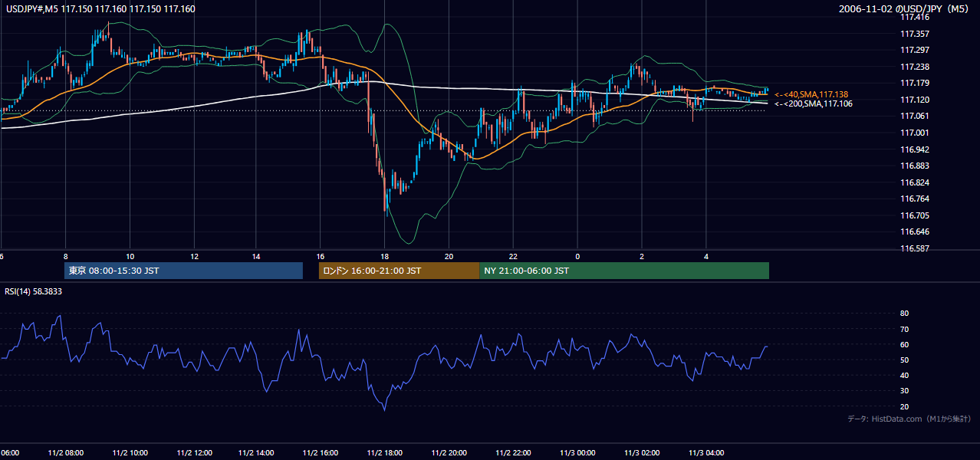
Task: Click the RSI 30 level label
Action: tap(904, 391)
